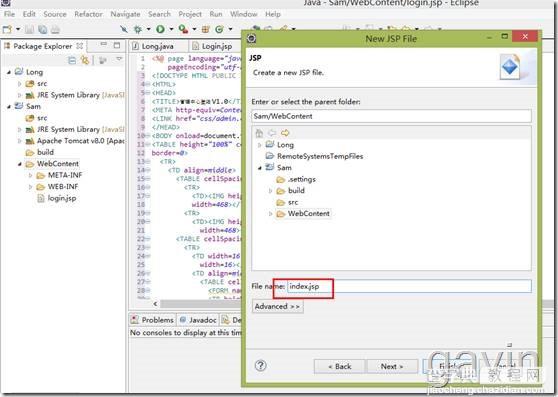Open the Source menu
This screenshot has height=397, width=558.
(55, 14)
